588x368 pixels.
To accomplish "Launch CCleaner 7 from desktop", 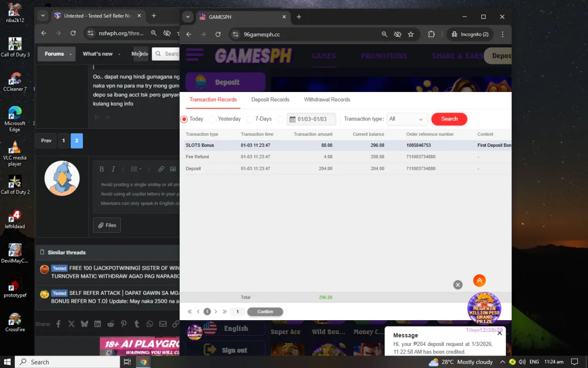I will point(15,82).
